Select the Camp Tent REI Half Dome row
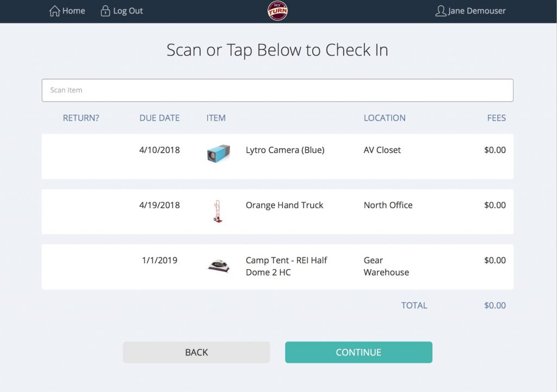 (286, 266)
